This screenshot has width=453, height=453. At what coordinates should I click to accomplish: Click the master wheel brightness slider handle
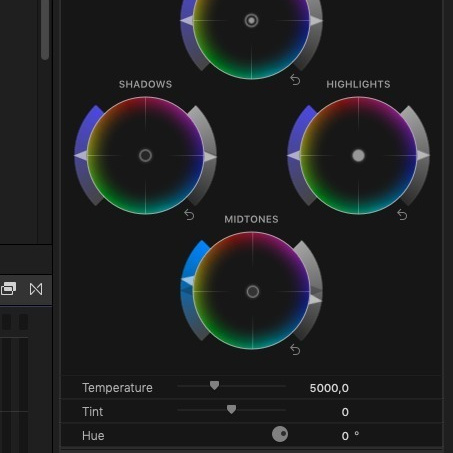coord(316,21)
